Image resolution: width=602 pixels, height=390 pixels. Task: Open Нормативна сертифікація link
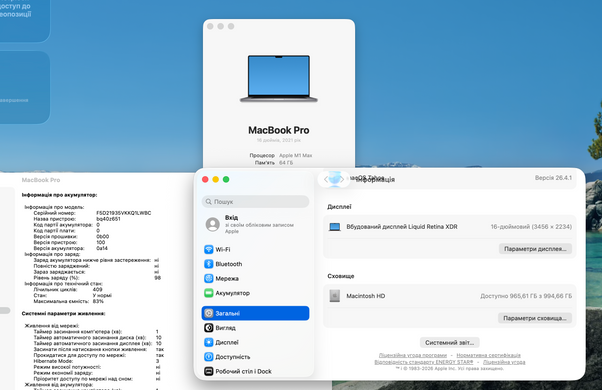(488, 355)
